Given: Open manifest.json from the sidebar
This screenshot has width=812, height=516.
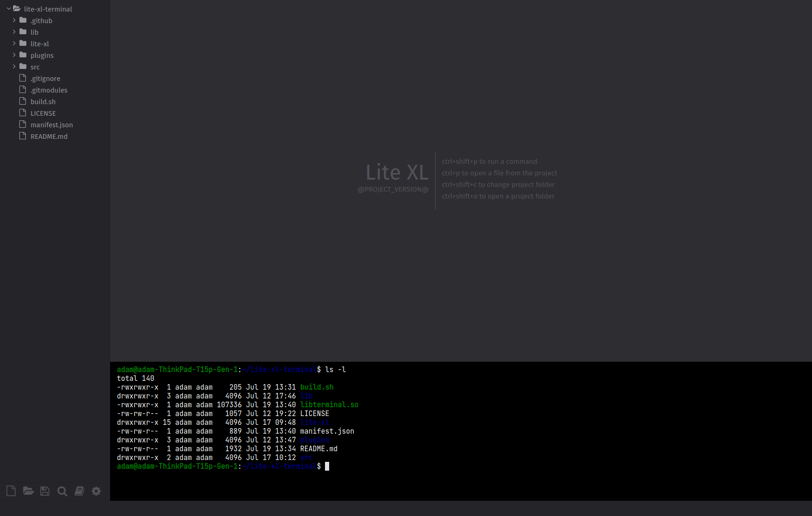Looking at the screenshot, I should click(51, 124).
